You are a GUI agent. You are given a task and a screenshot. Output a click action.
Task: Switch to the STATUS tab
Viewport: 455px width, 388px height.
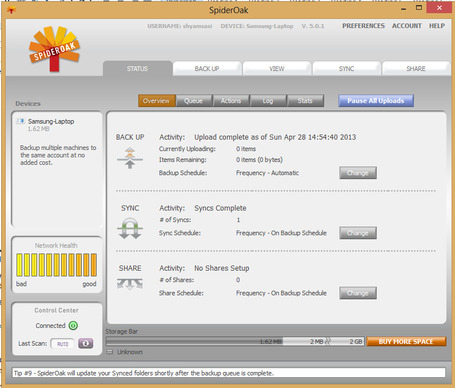[137, 69]
